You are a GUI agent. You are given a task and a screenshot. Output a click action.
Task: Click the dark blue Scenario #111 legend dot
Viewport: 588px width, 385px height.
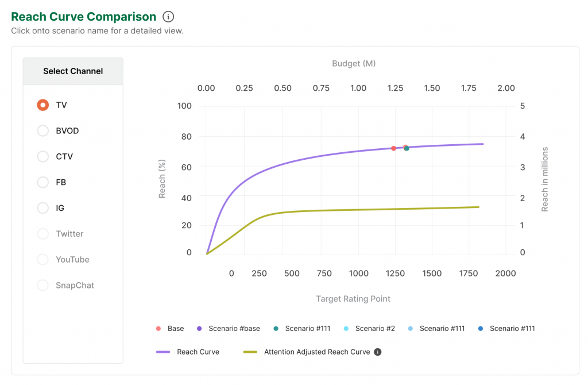coord(481,329)
